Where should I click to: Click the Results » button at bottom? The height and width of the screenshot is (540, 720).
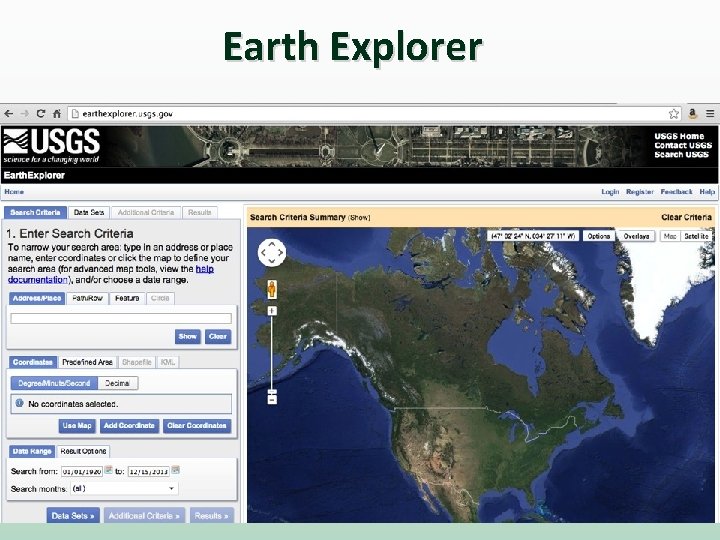click(x=212, y=516)
